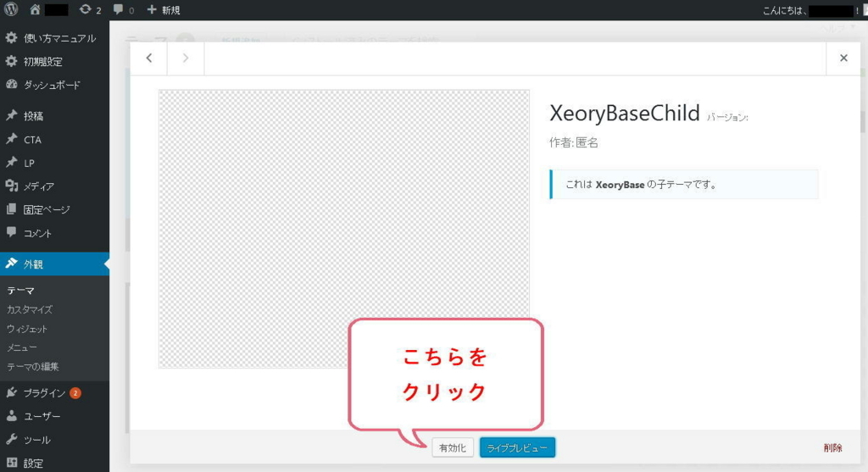Open the 設定 settings menu
Viewport: 868px width, 472px height.
point(54,463)
